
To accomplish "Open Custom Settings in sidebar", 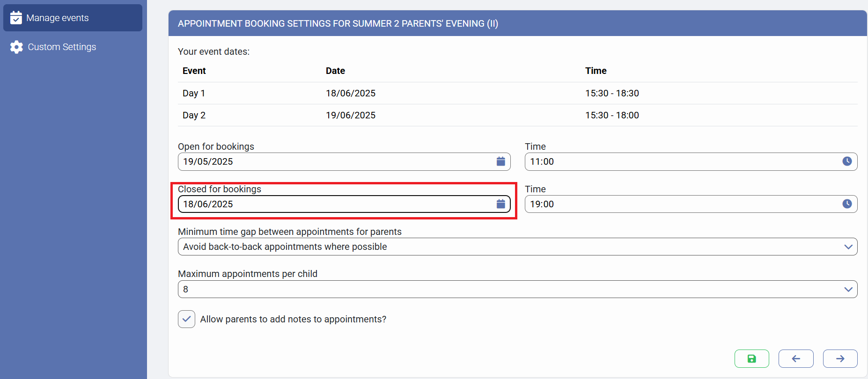I will pos(62,47).
